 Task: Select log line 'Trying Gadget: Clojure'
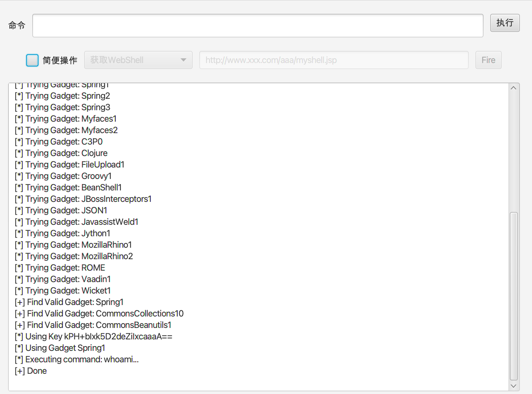coord(61,153)
